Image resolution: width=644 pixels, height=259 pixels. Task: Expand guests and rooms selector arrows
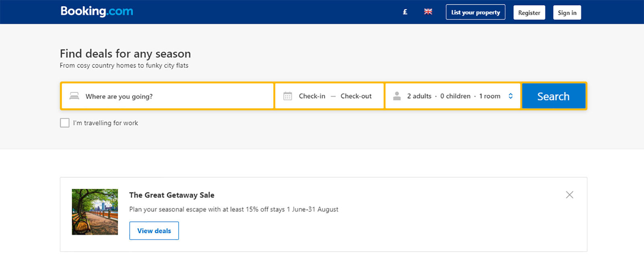click(510, 96)
